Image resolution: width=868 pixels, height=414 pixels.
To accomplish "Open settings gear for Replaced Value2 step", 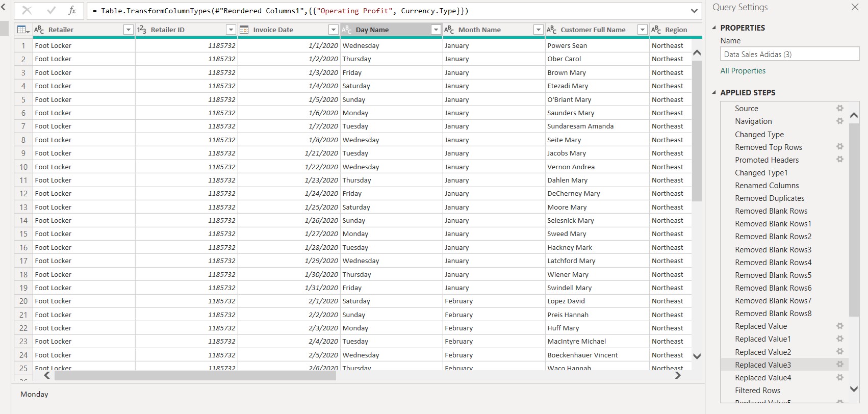I will click(x=840, y=352).
